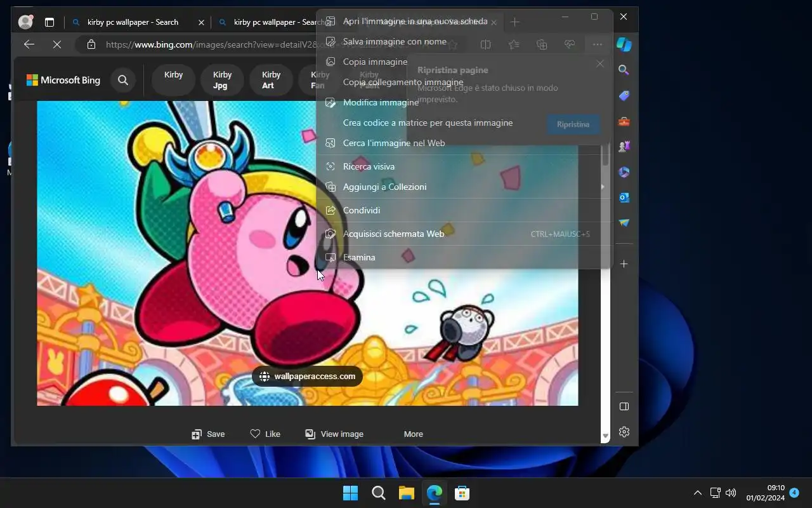
Task: Open Microsoft 365 in the sidebar
Action: (x=624, y=171)
